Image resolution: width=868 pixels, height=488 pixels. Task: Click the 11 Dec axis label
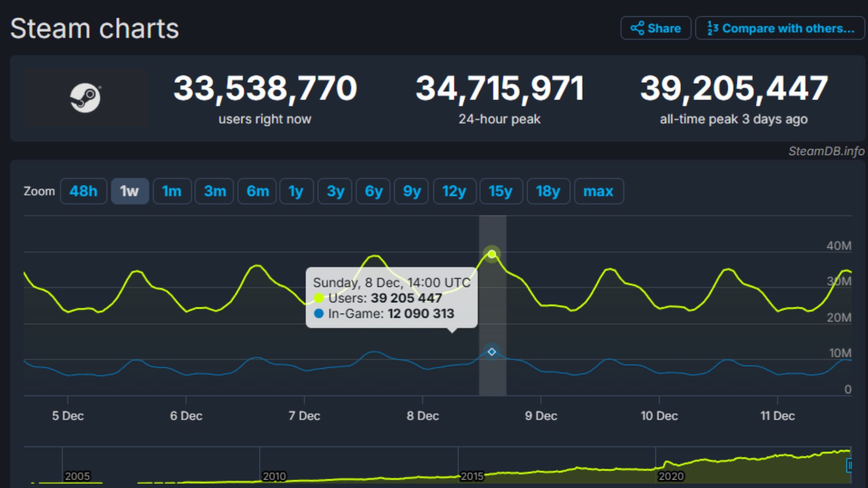(x=778, y=416)
